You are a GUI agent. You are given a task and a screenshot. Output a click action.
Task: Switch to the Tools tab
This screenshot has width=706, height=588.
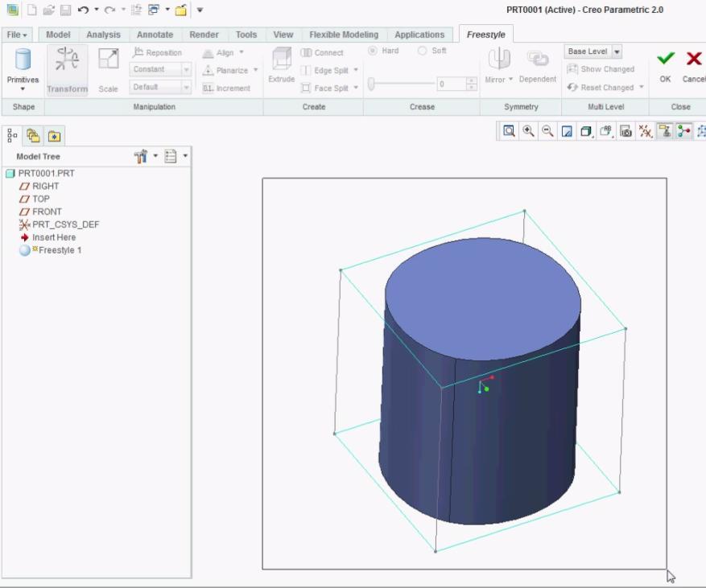pos(246,35)
